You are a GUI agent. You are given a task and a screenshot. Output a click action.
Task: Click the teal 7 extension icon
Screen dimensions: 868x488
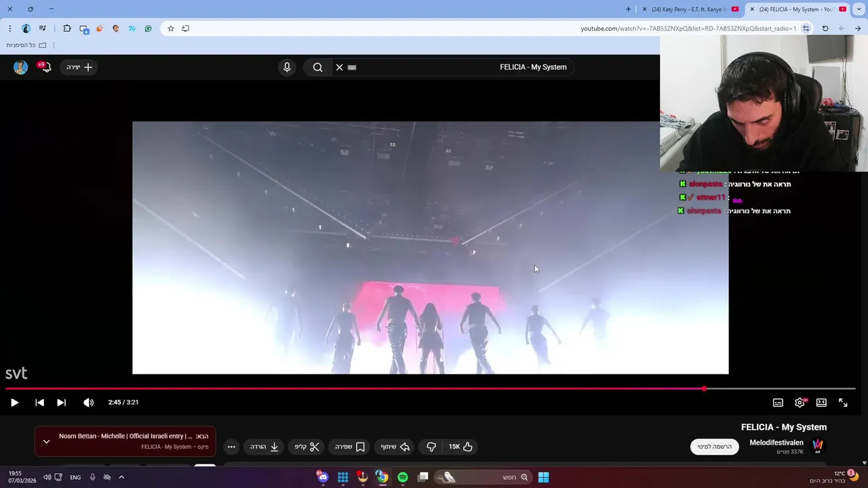coord(132,28)
